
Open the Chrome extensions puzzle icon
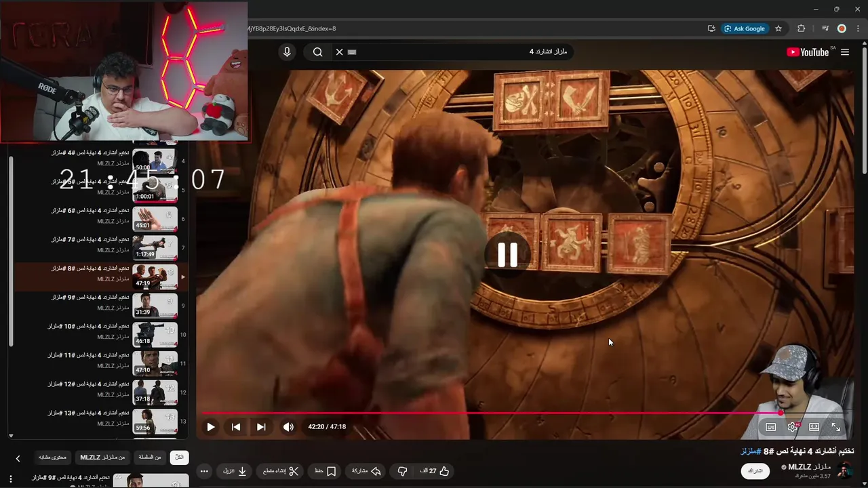[x=802, y=28]
